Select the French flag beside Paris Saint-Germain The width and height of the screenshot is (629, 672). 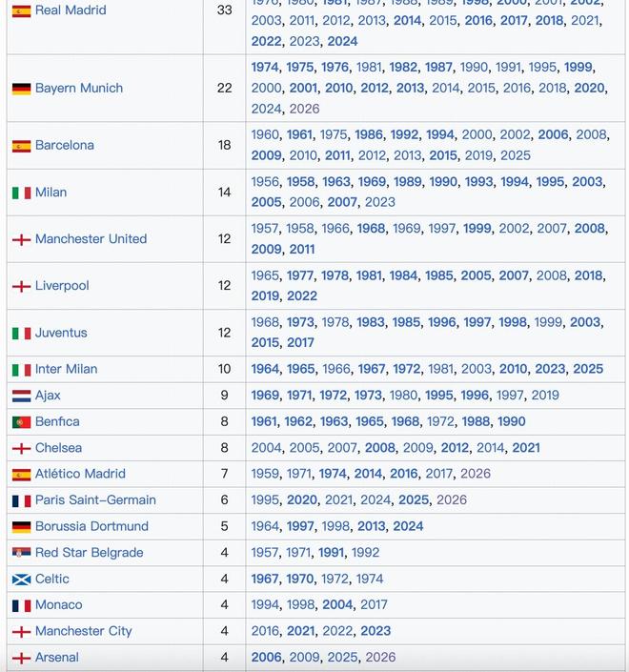(21, 500)
